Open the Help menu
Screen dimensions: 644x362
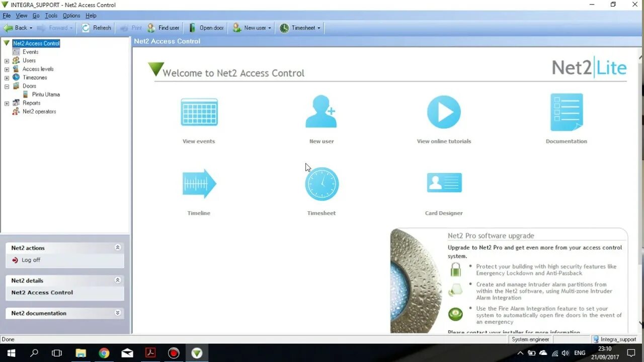pos(91,16)
